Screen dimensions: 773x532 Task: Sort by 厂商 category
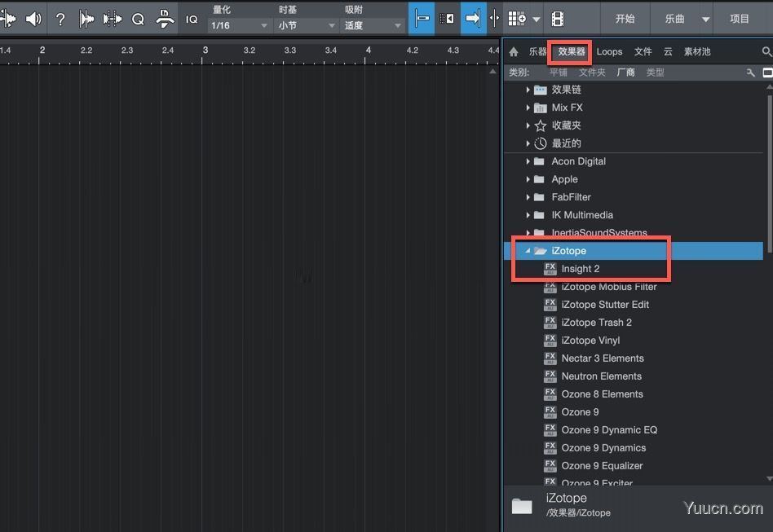click(x=625, y=73)
